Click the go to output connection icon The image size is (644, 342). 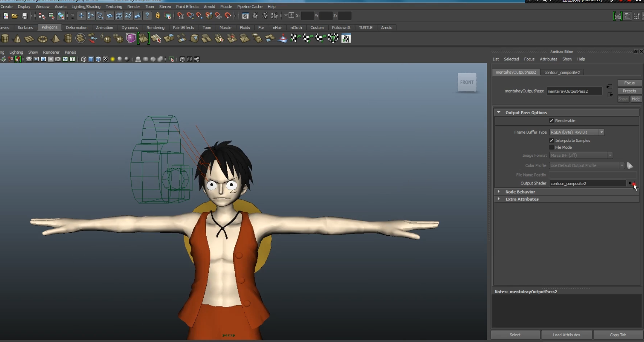pyautogui.click(x=610, y=95)
